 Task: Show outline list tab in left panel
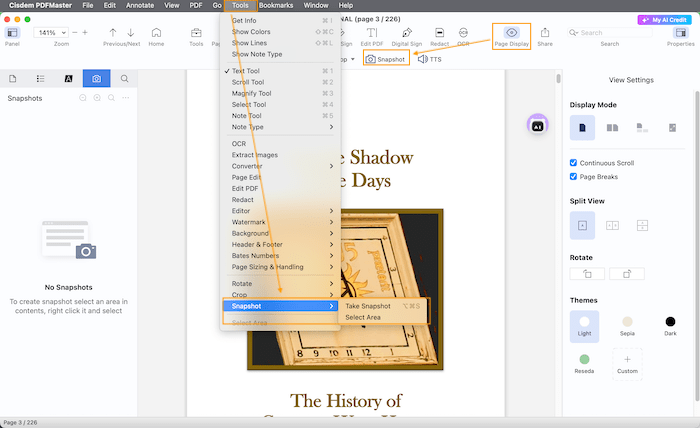pyautogui.click(x=40, y=79)
